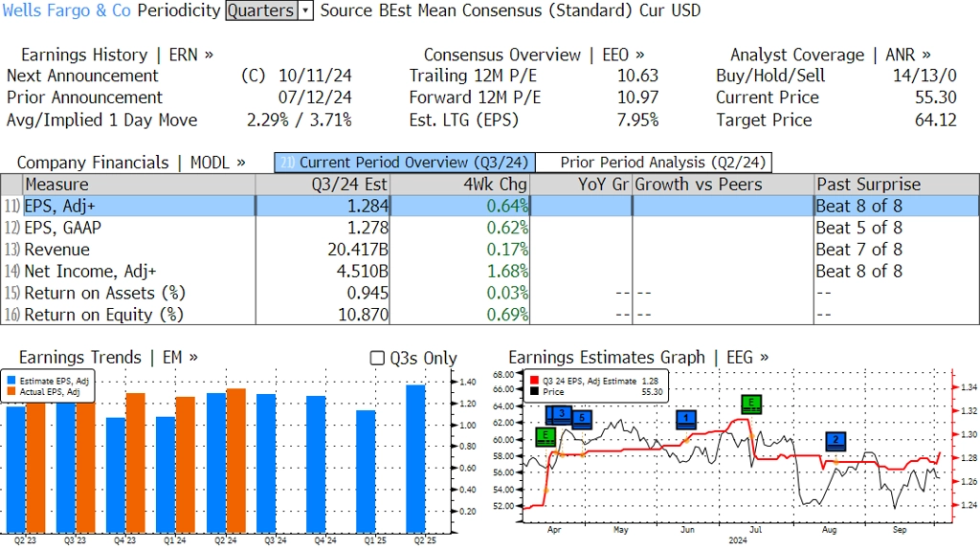Click Prior Announcement date 07/12/24
Viewport: 980px width, 548px height.
315,98
